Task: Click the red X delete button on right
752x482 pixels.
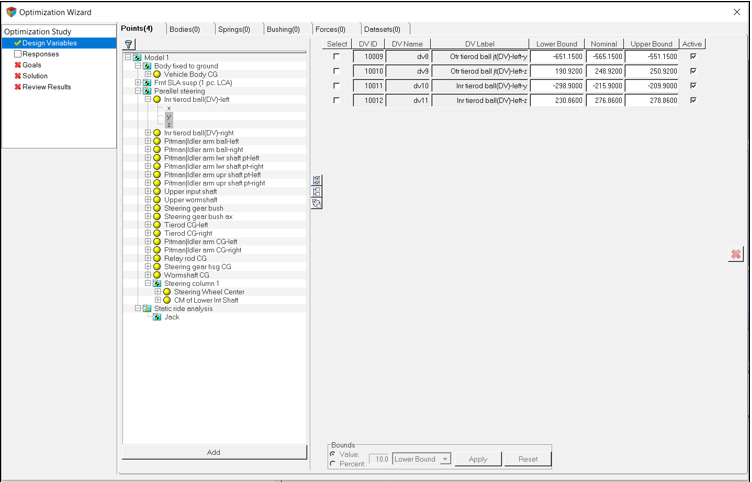Action: click(x=736, y=254)
